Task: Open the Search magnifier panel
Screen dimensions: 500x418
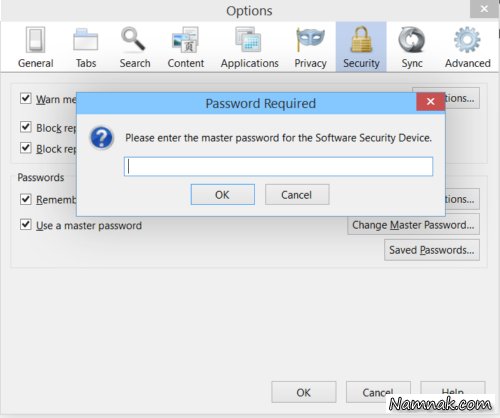Action: coord(133,40)
